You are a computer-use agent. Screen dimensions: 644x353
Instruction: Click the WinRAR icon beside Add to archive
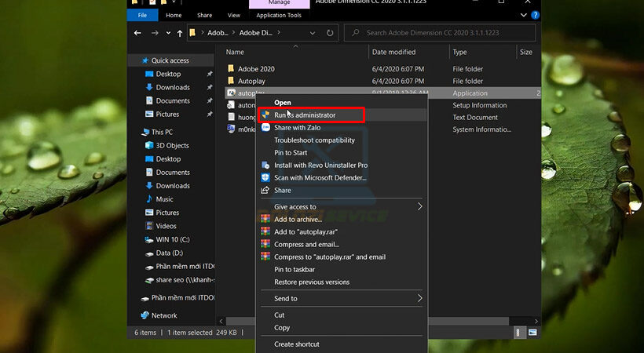(265, 220)
